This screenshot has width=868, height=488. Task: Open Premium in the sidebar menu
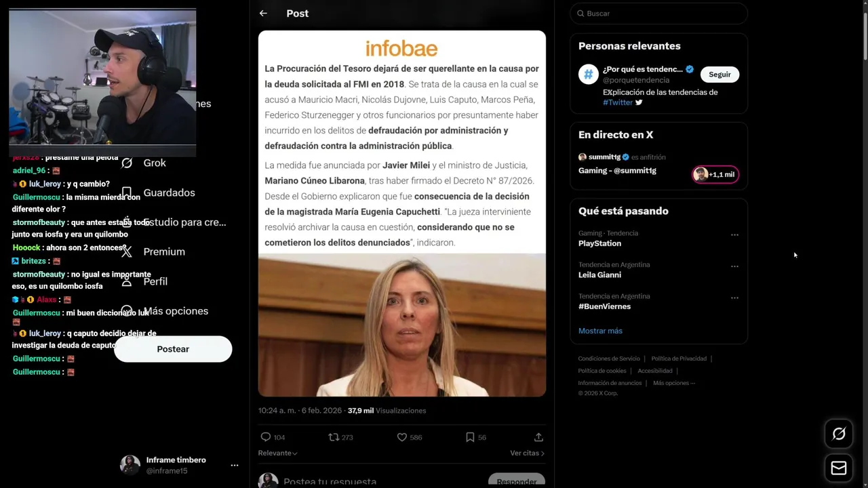pos(164,251)
